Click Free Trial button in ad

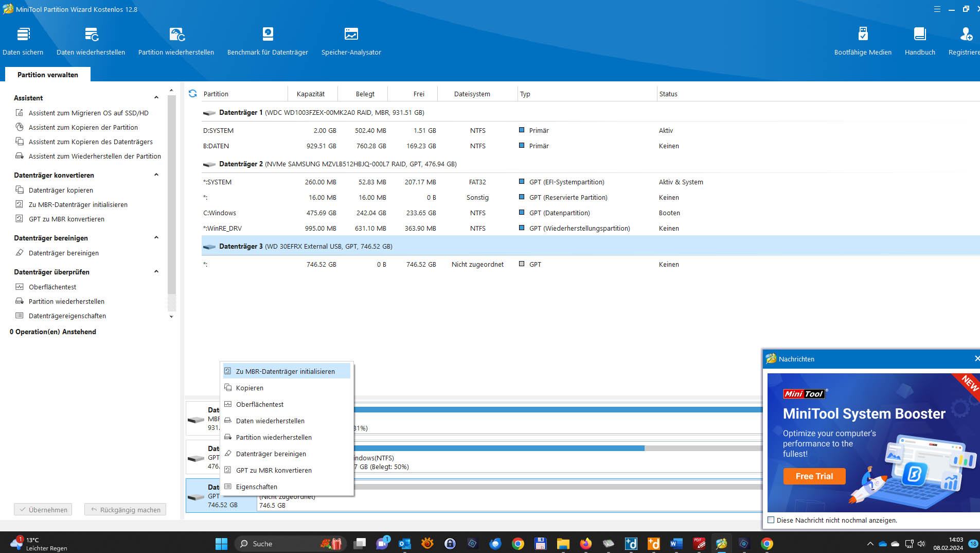pos(814,476)
